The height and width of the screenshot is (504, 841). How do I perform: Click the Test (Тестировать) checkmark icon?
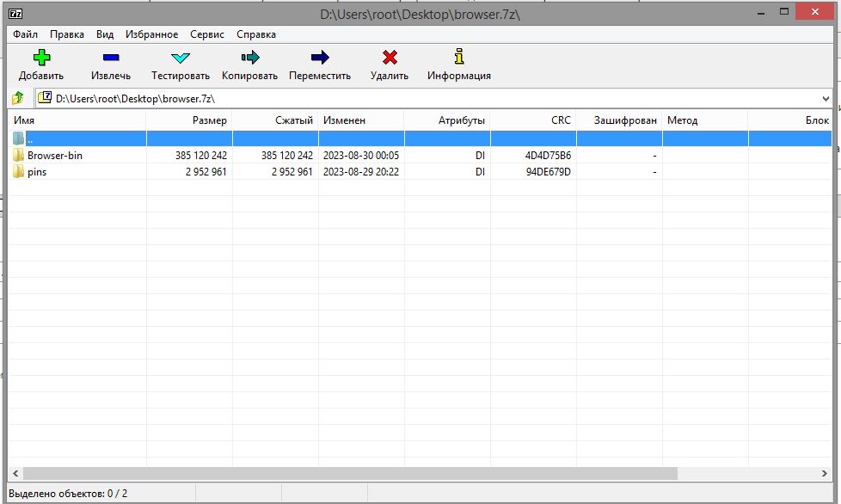tap(180, 58)
